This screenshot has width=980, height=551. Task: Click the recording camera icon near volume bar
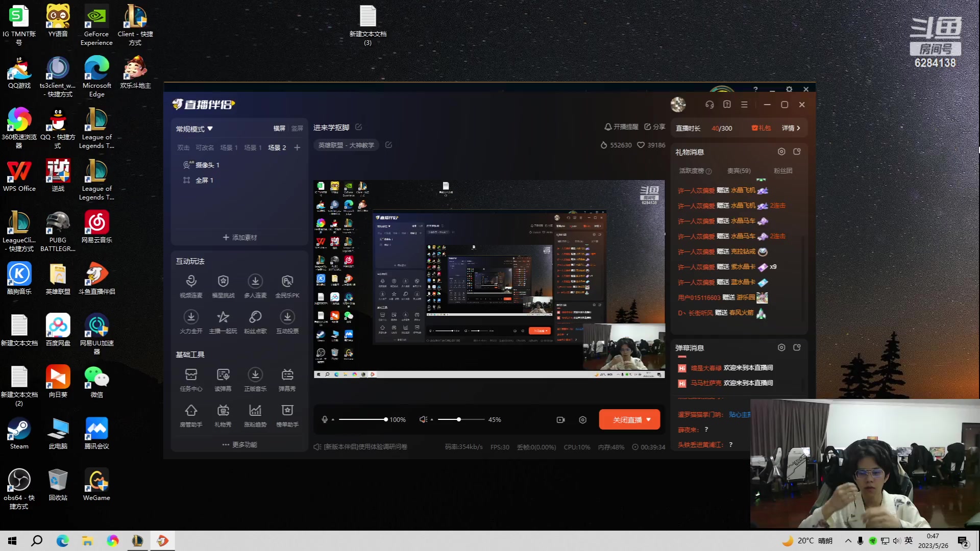(x=560, y=419)
